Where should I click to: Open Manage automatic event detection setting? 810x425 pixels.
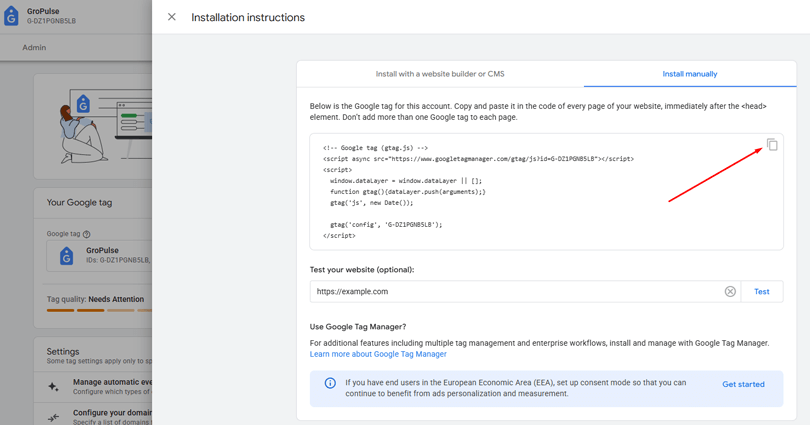click(x=112, y=386)
